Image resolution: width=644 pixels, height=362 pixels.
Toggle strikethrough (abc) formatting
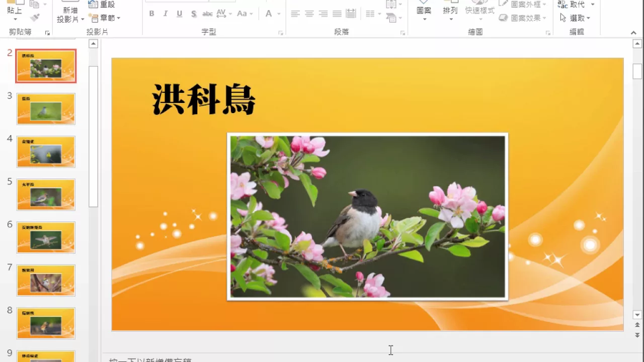(x=207, y=14)
